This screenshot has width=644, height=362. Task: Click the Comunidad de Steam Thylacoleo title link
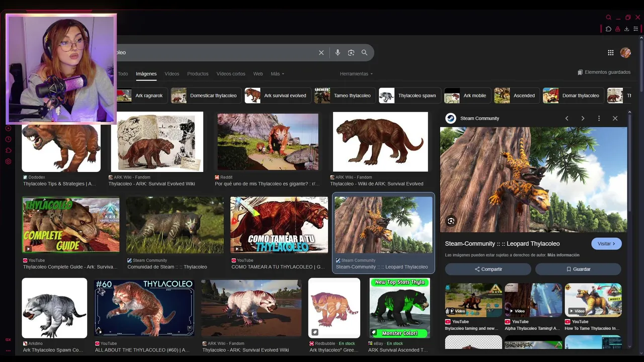click(167, 267)
